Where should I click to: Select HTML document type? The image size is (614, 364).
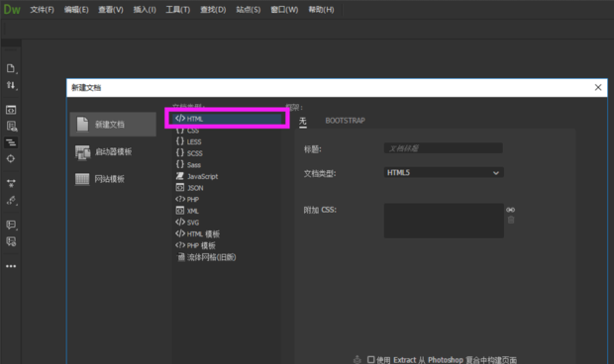tap(227, 119)
